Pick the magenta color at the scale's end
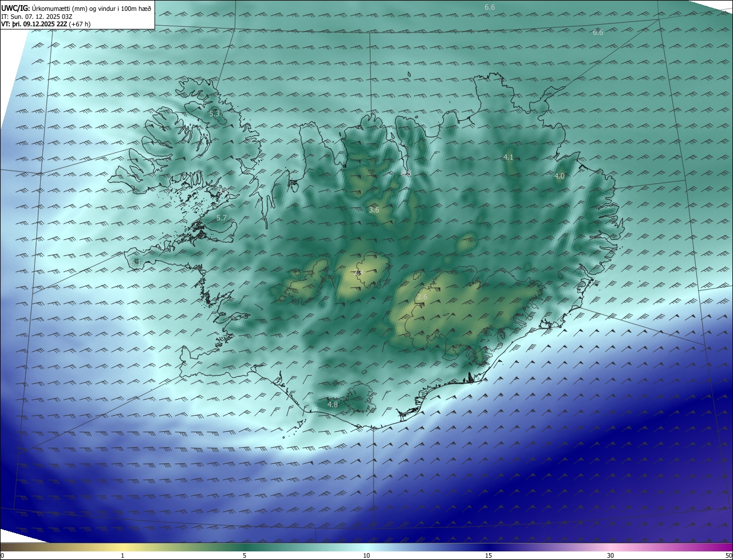Screen dimensions: 733x560 728,547
